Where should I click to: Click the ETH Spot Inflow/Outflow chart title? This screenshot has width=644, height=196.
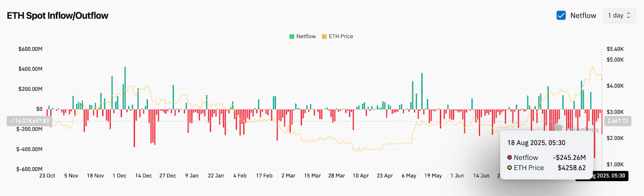click(x=58, y=16)
